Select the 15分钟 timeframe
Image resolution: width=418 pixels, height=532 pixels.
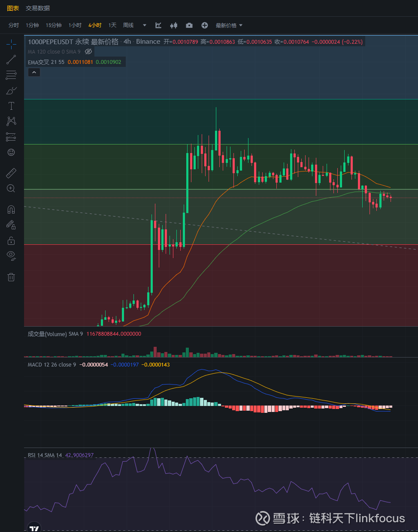(54, 25)
